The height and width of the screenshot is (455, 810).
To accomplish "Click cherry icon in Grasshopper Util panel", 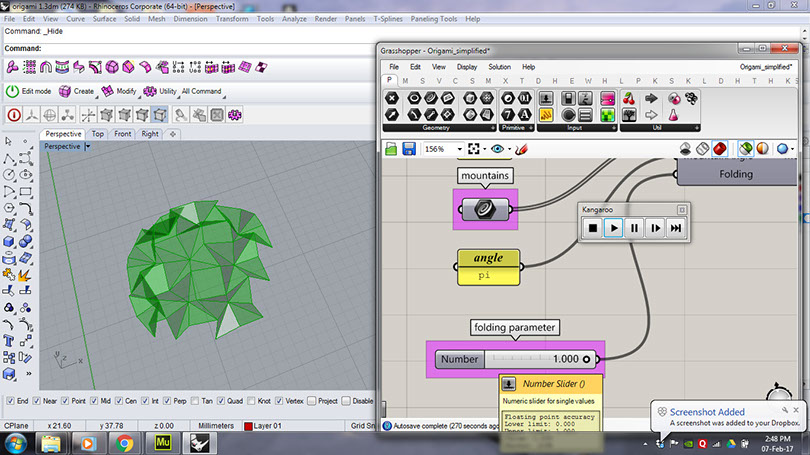I will [x=629, y=98].
